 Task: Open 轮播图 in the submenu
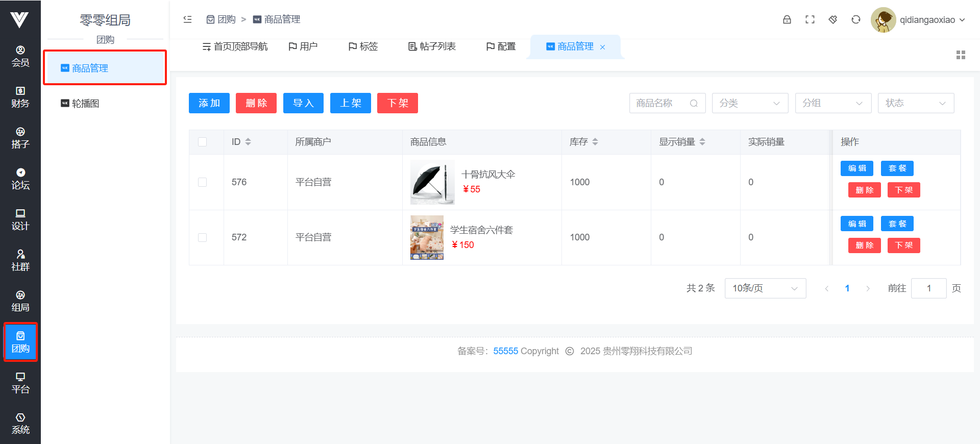click(x=85, y=104)
